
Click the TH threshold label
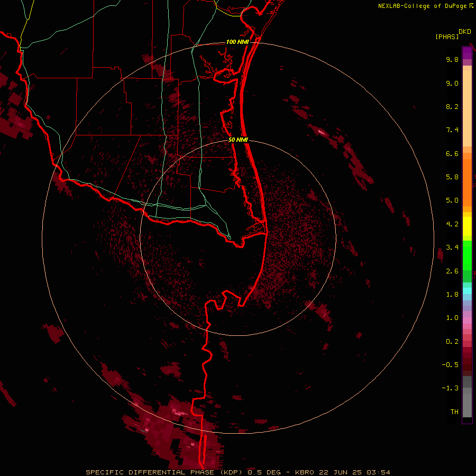454,412
